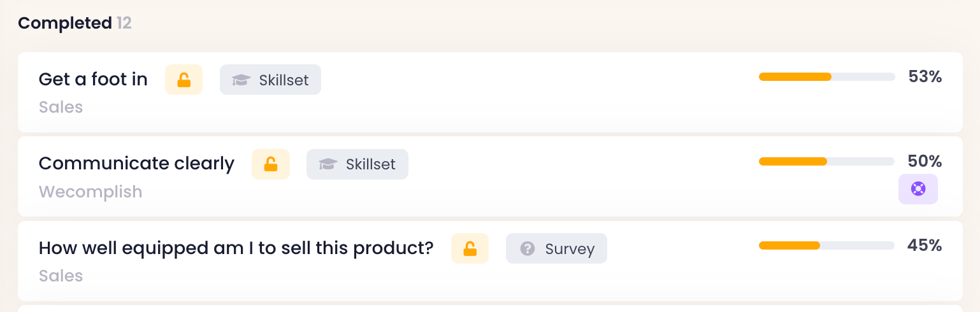Click the unlock icon beside Get a foot in

point(184,80)
